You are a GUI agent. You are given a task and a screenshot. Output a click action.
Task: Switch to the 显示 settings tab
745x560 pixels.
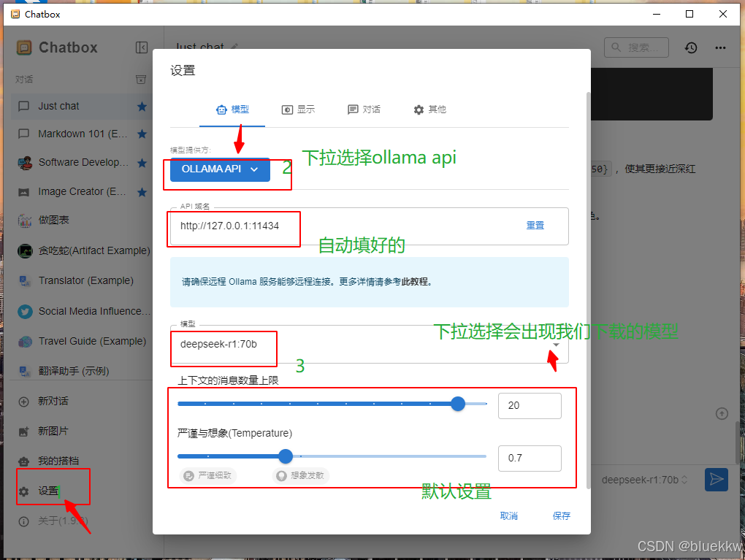click(x=298, y=110)
